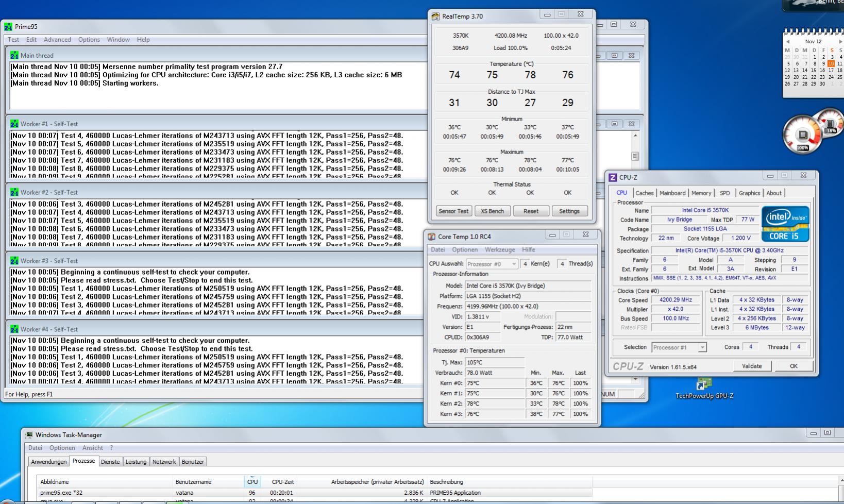Click the CPU meter gadget gauge
844x504 pixels.
802,135
